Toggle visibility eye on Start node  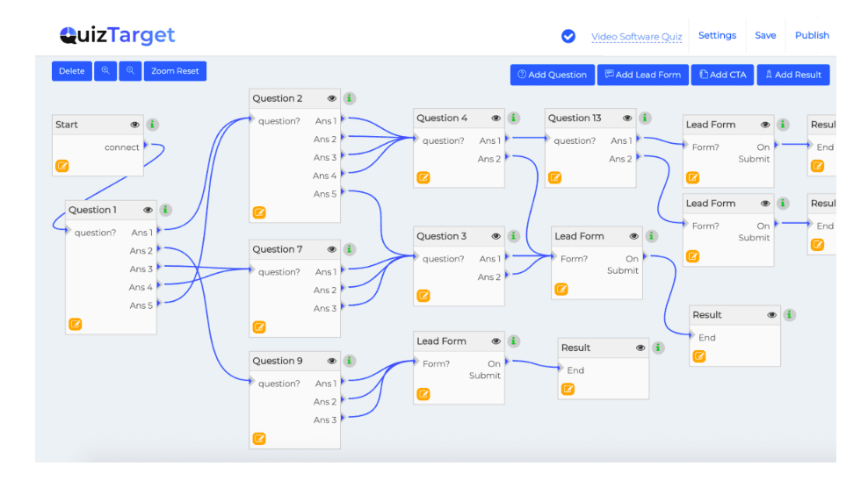point(135,125)
